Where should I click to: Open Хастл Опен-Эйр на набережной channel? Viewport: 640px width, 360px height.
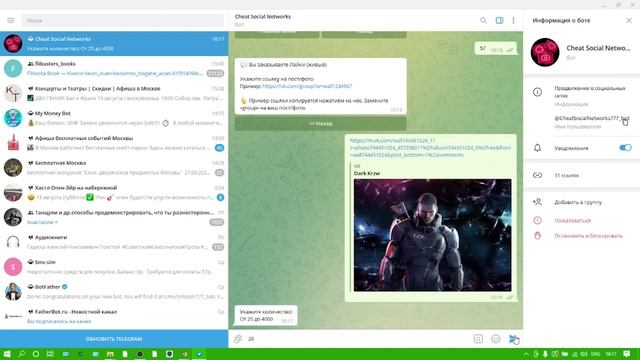click(114, 193)
